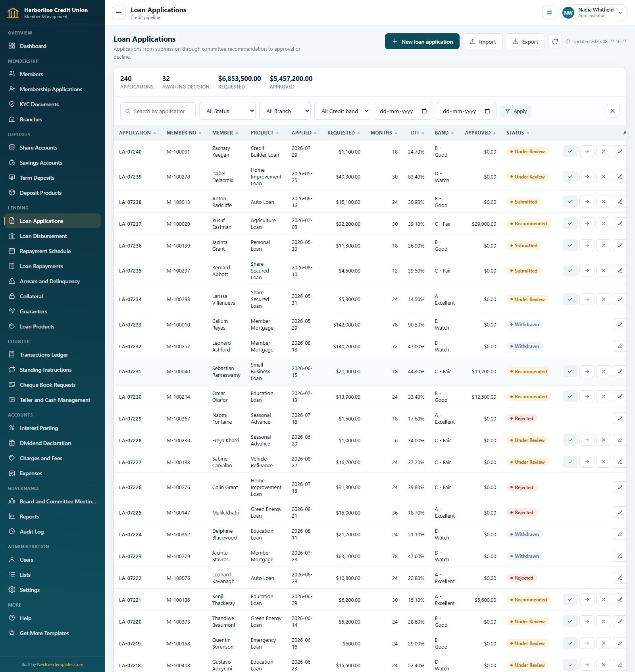Open the calendar picker on the first date field
The width and height of the screenshot is (635, 672).
click(x=424, y=111)
